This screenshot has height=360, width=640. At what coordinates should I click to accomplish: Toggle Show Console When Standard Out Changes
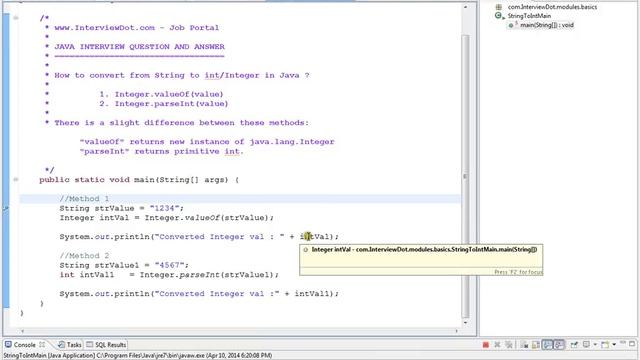pos(547,345)
